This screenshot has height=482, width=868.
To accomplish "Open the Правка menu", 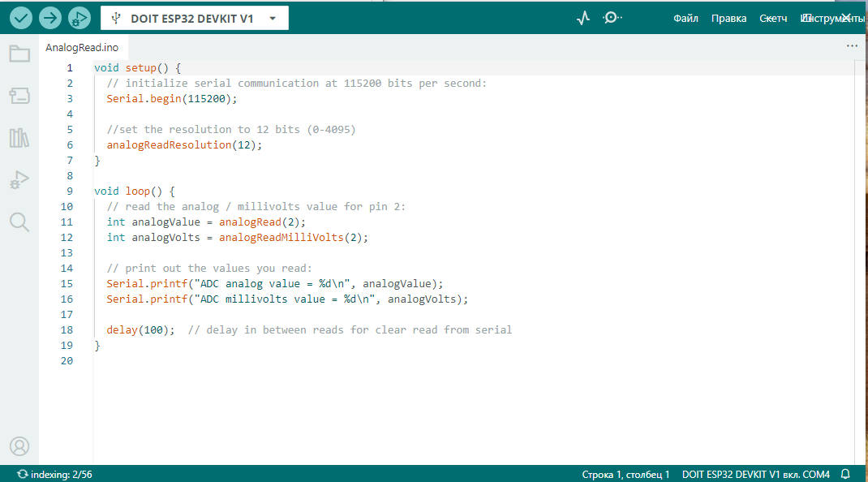I will tap(728, 19).
